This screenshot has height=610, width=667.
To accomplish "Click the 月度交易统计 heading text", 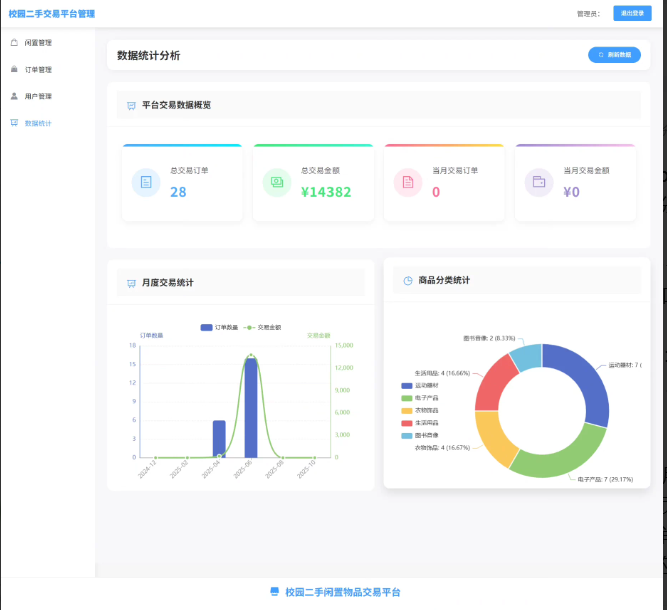I will 168,283.
